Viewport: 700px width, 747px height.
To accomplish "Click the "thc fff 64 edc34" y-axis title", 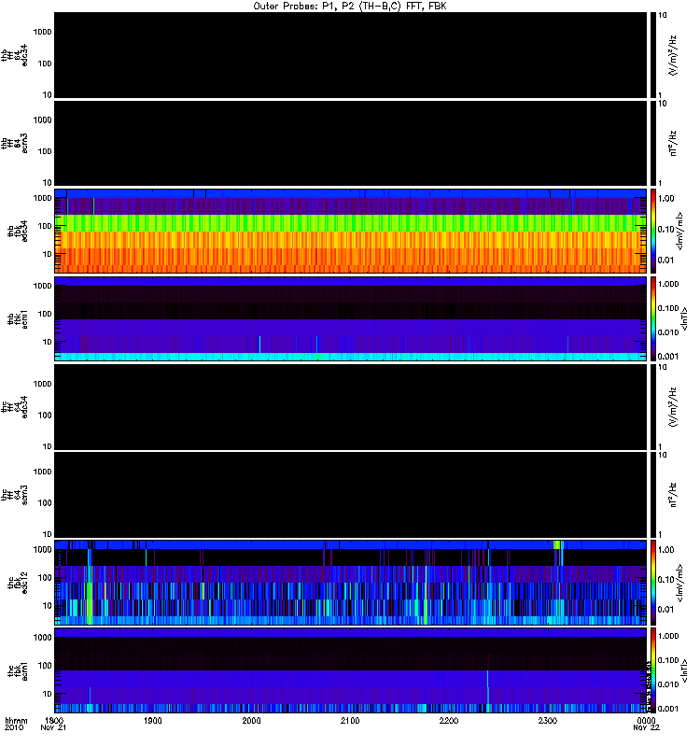I will (x=14, y=407).
